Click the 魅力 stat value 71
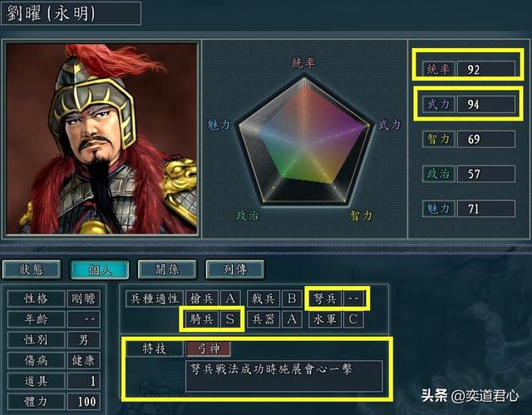Screen dimensions: 532x415 485,209
